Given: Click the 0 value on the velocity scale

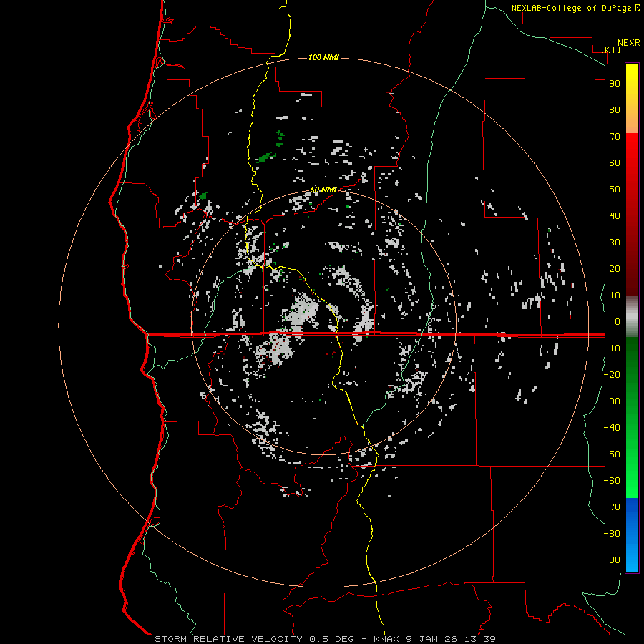Looking at the screenshot, I should (x=618, y=321).
